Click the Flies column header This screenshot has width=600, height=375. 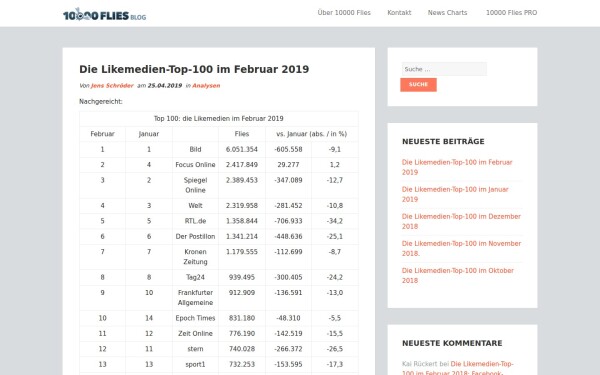pyautogui.click(x=242, y=134)
